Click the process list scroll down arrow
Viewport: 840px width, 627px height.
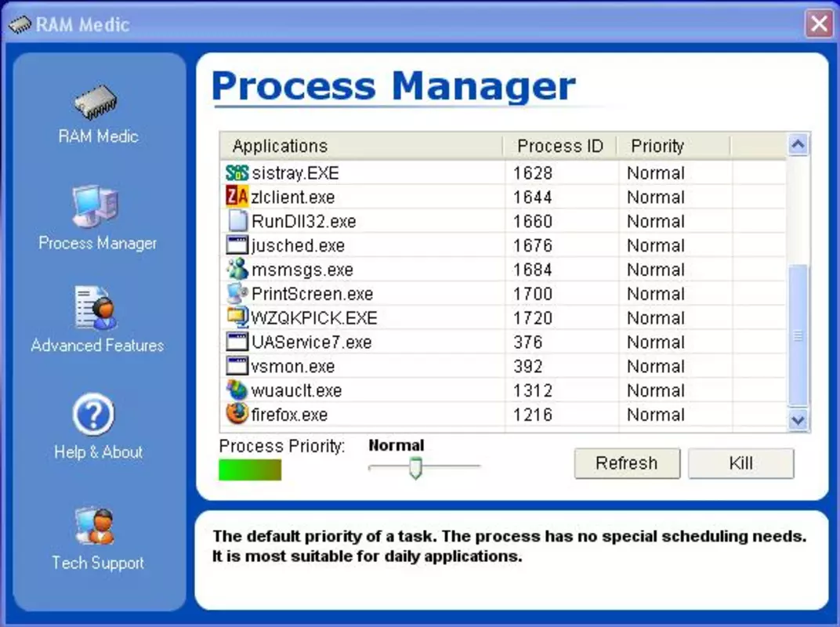coord(798,420)
